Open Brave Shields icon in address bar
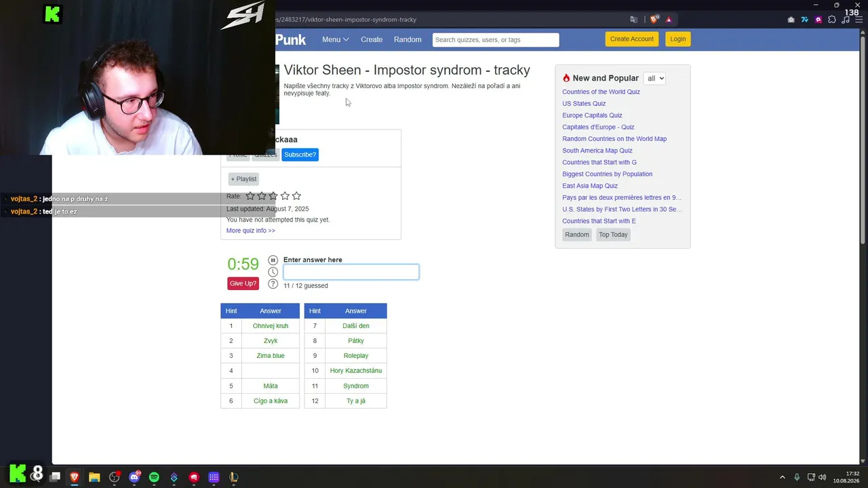The image size is (868, 488). (x=654, y=20)
